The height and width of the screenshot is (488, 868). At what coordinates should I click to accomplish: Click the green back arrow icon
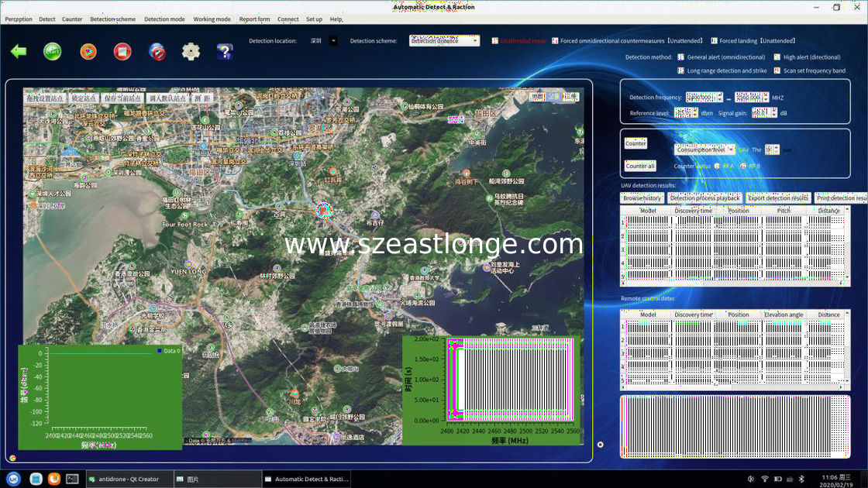tap(19, 52)
